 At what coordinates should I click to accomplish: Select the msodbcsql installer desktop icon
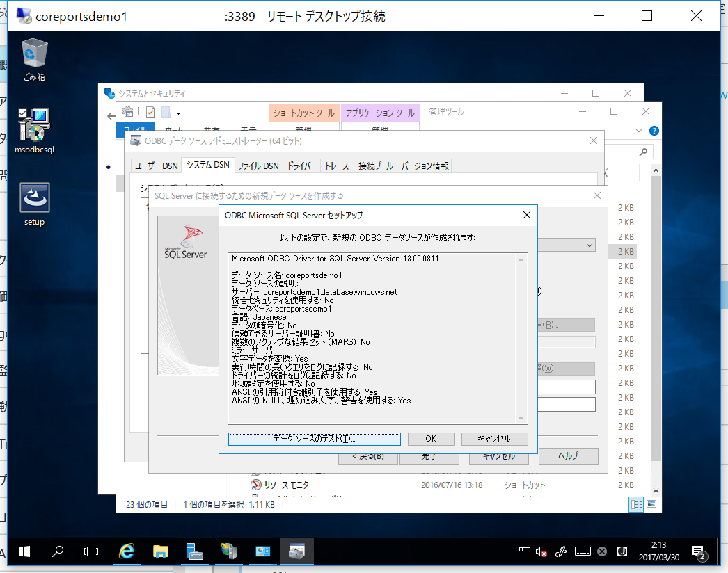tap(34, 131)
